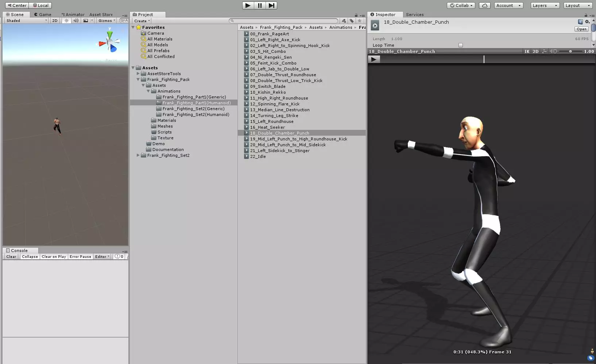Switch to the Game tab

(43, 15)
